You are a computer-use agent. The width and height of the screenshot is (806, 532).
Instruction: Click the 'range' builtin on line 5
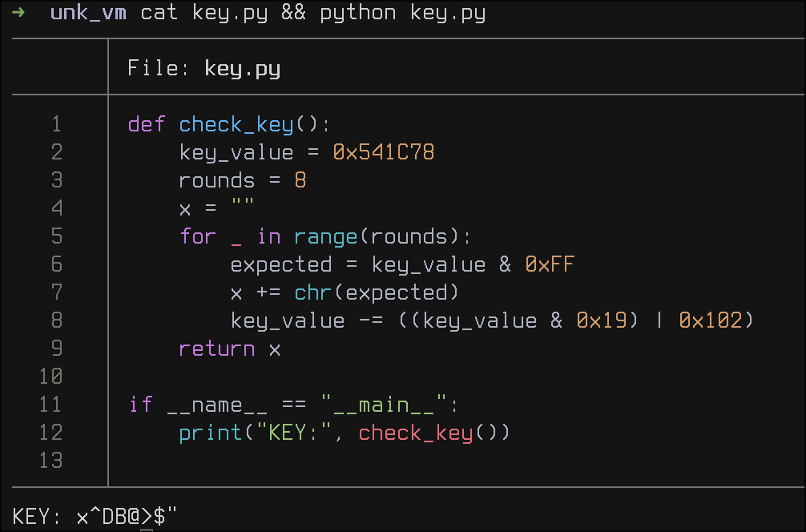325,236
